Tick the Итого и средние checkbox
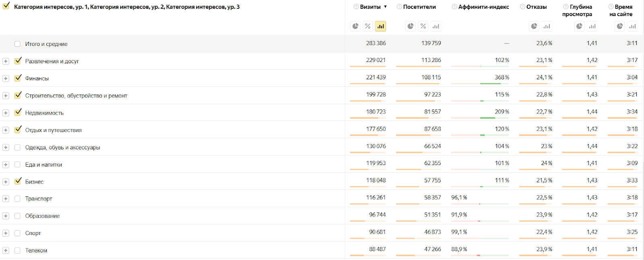The height and width of the screenshot is (260, 644). pos(17,44)
